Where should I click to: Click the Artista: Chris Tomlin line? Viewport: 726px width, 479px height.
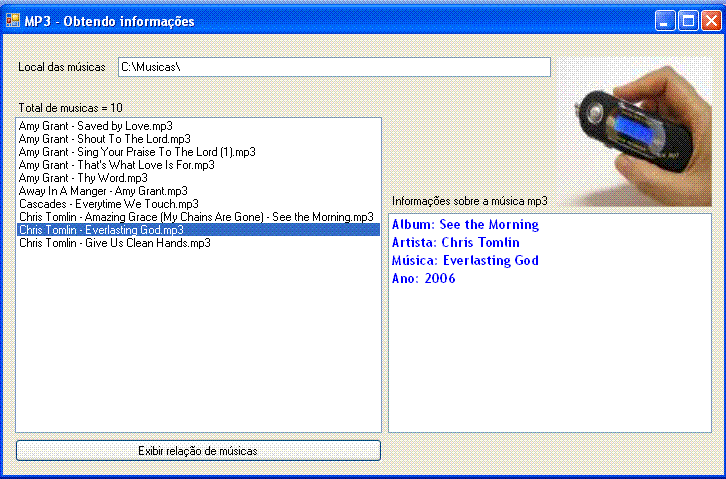point(456,243)
